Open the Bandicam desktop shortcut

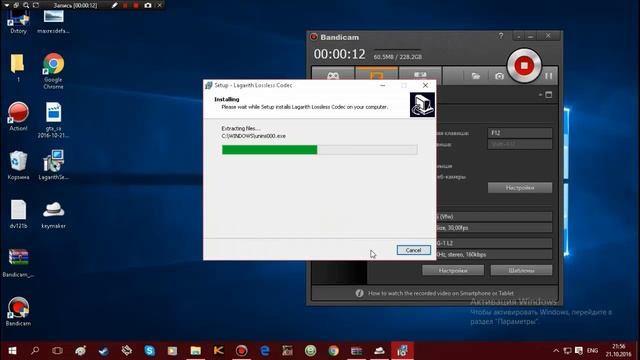[18, 311]
